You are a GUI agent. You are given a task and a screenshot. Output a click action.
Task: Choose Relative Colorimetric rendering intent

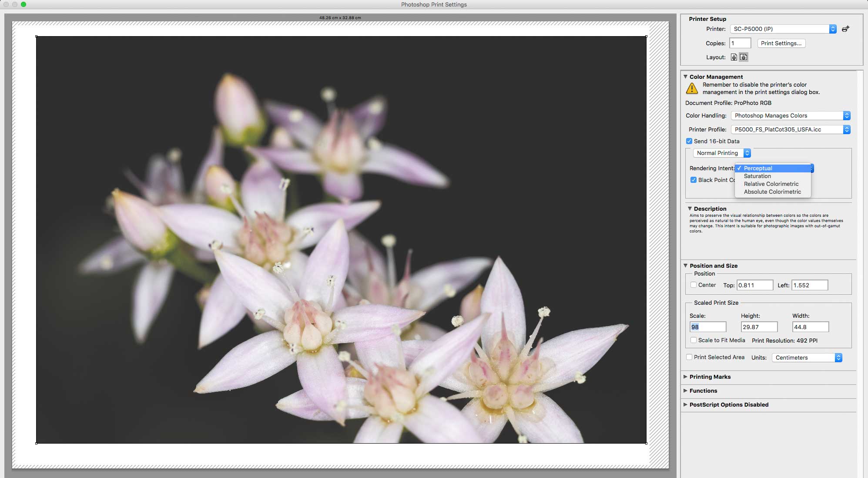click(773, 184)
